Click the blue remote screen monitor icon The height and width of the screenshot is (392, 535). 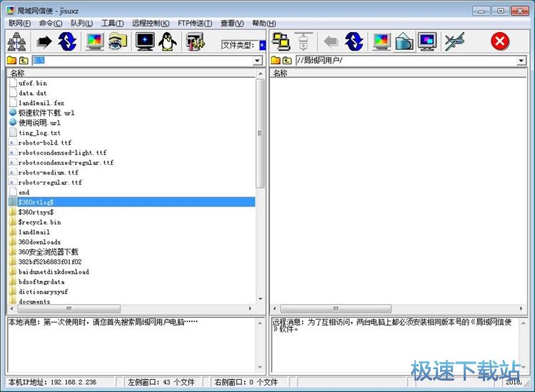(x=427, y=41)
